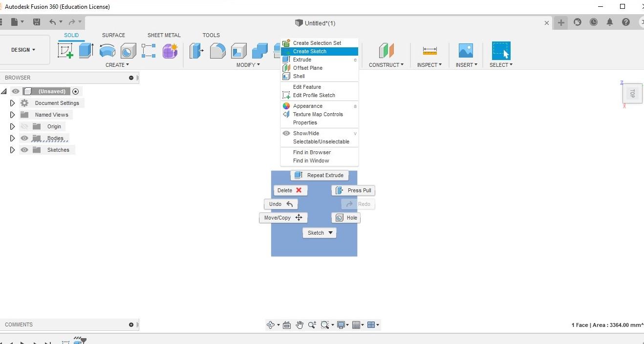This screenshot has height=344, width=644.
Task: Choose the Shell tool in Modify toolbar
Action: pos(239,51)
